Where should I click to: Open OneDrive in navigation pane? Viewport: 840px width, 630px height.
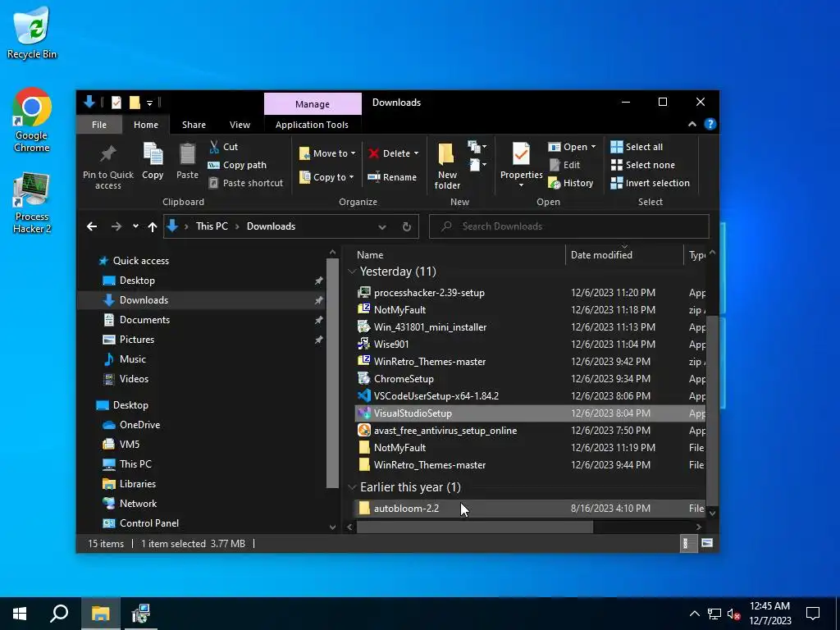click(139, 425)
